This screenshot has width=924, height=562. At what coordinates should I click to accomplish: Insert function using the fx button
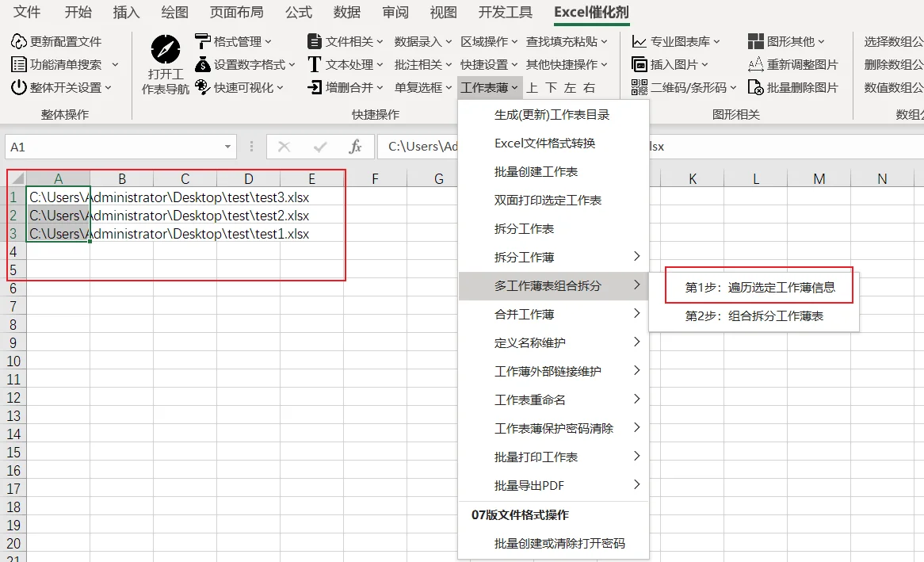(x=355, y=147)
